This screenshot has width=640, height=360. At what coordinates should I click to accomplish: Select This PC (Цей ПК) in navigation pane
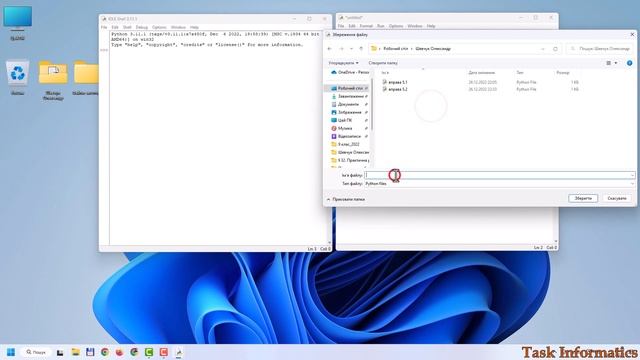349,120
